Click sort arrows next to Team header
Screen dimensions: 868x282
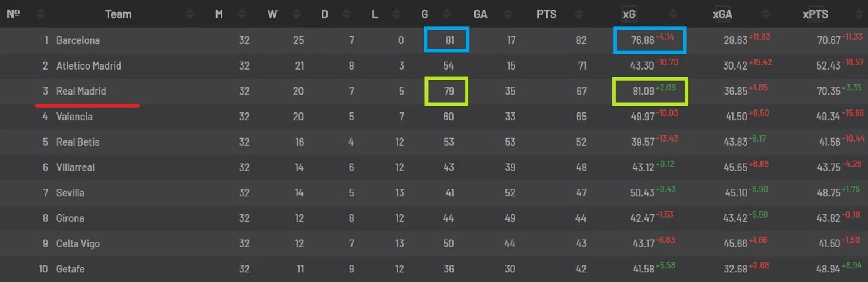[190, 14]
